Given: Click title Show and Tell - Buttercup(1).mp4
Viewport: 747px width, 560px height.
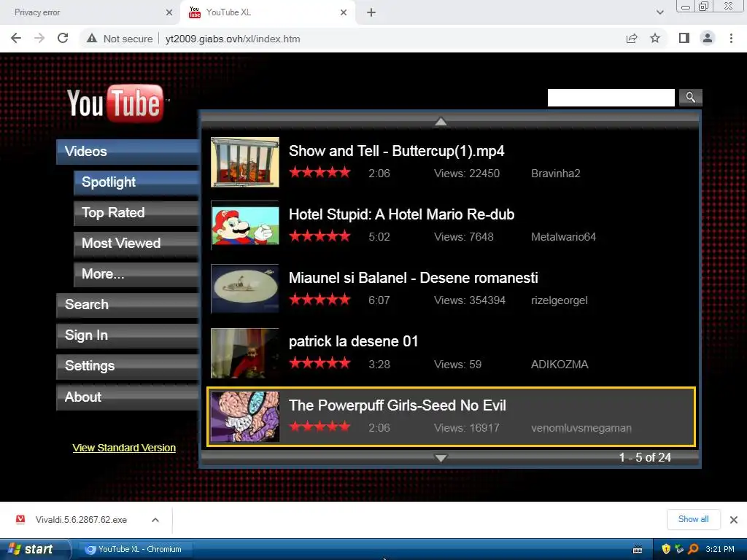Looking at the screenshot, I should pos(396,151).
